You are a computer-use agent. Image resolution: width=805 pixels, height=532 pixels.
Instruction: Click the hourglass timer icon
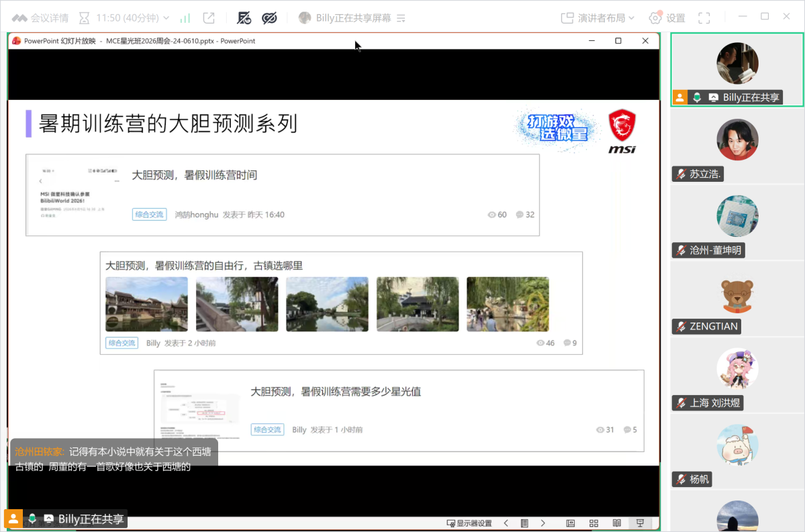click(84, 18)
